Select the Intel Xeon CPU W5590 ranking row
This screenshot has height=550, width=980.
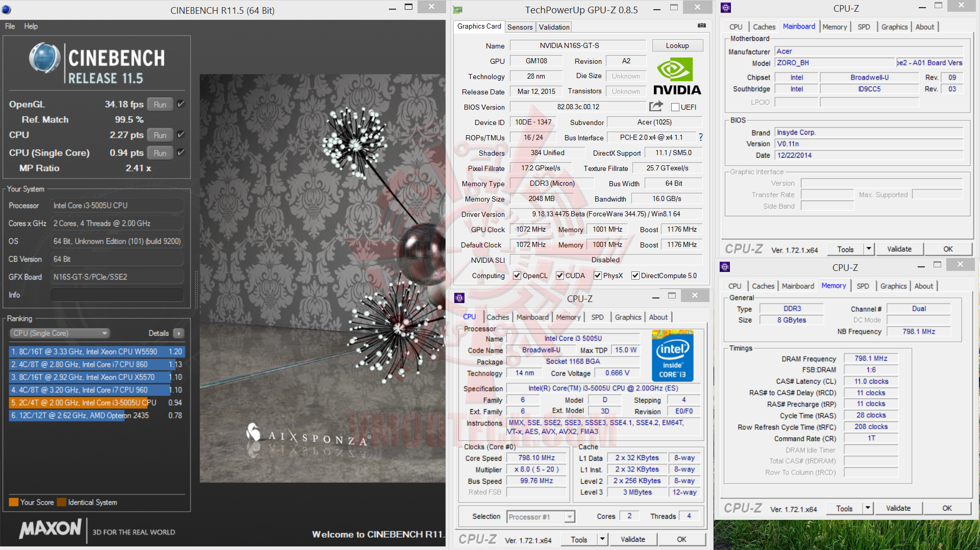[x=96, y=352]
